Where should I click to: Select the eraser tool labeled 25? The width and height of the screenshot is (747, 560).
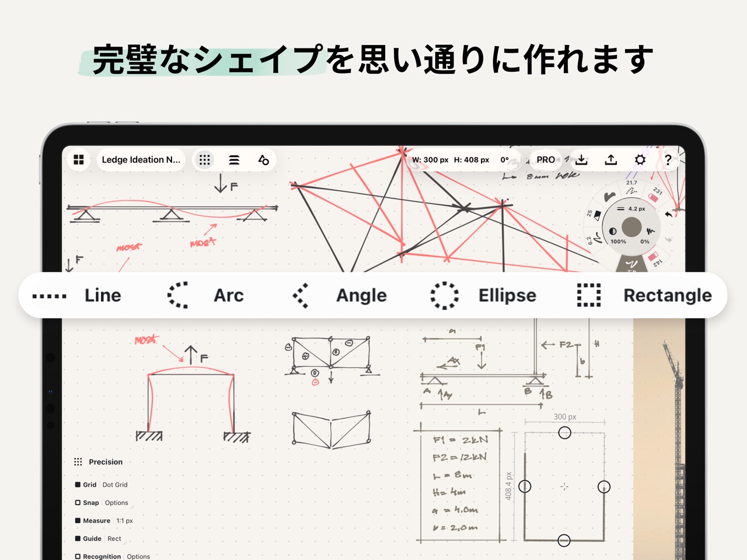(595, 215)
